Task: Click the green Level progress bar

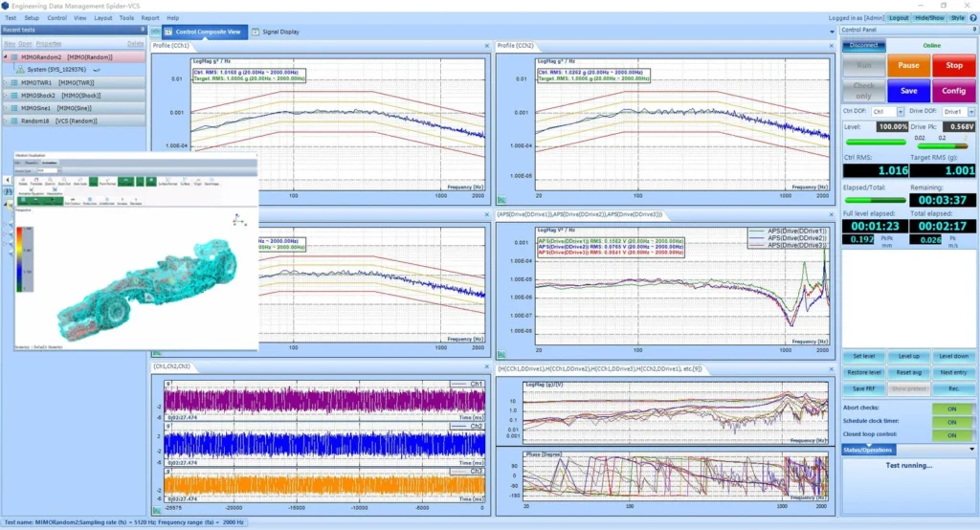Action: pyautogui.click(x=874, y=144)
